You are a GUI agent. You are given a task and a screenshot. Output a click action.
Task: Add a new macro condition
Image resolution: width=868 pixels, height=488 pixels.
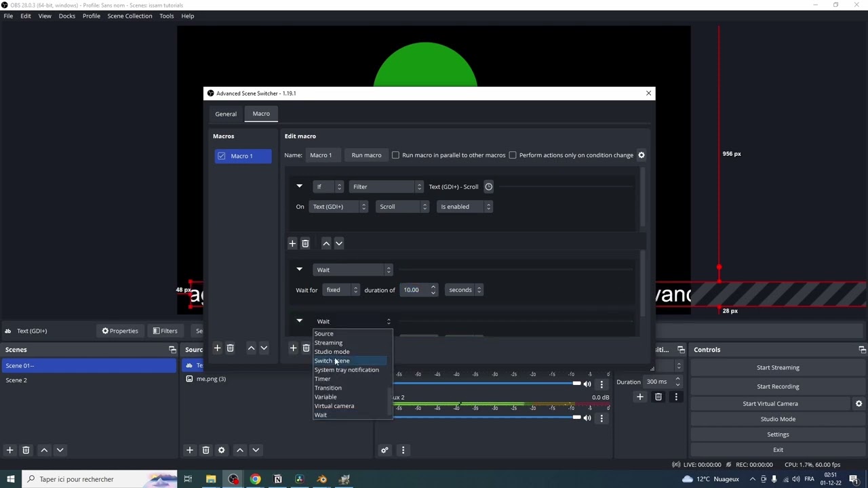[292, 243]
